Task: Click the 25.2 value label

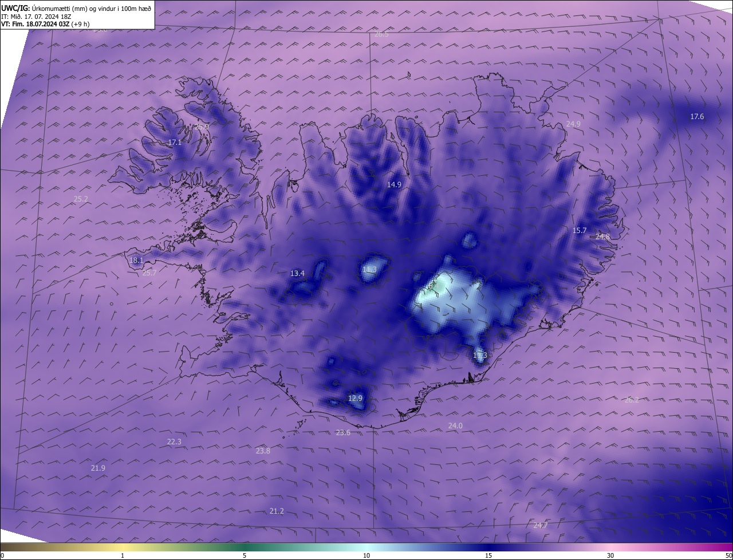Action: pyautogui.click(x=81, y=199)
